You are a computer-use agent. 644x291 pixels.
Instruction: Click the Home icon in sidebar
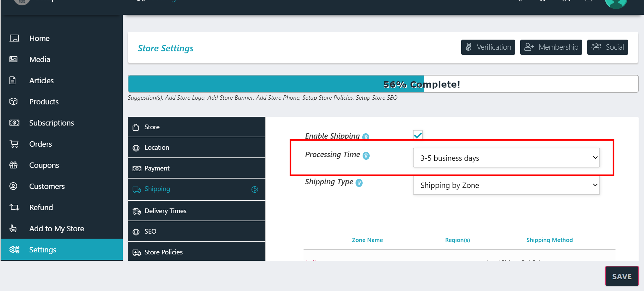pos(14,38)
